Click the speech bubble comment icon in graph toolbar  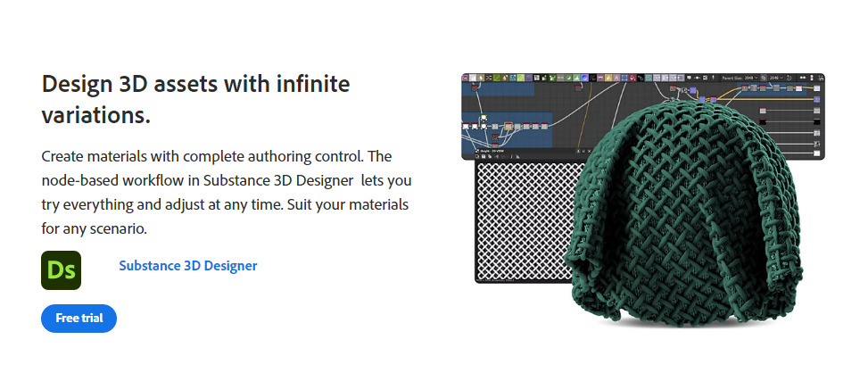tap(689, 78)
